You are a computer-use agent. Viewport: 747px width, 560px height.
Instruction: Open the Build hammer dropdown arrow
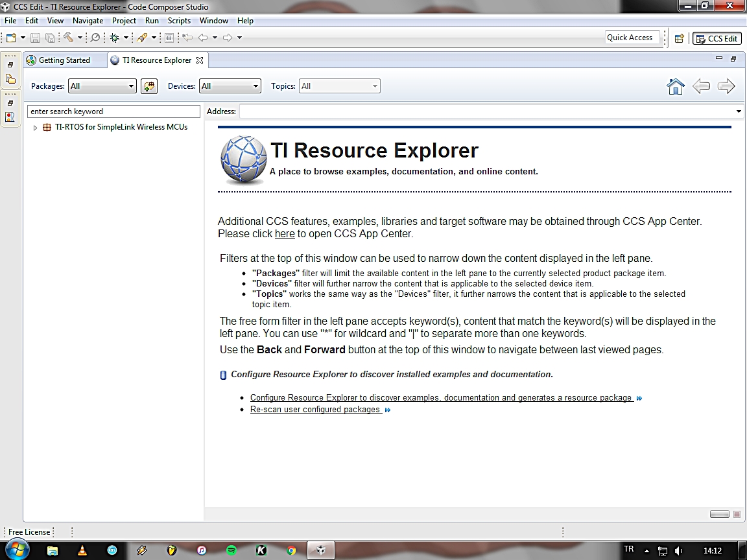coord(80,38)
